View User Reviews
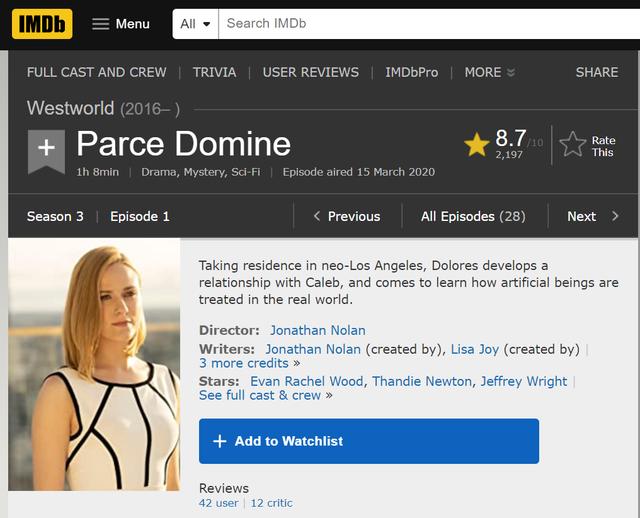The height and width of the screenshot is (518, 640). (x=311, y=72)
